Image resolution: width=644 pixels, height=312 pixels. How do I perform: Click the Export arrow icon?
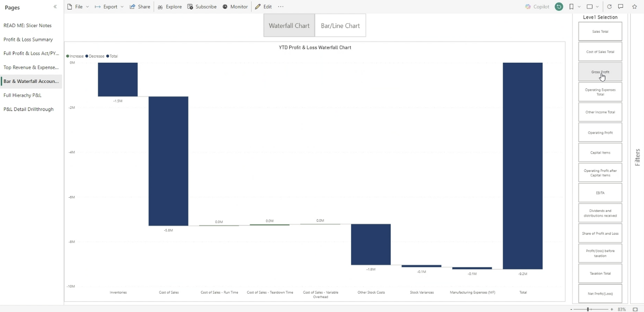click(98, 7)
